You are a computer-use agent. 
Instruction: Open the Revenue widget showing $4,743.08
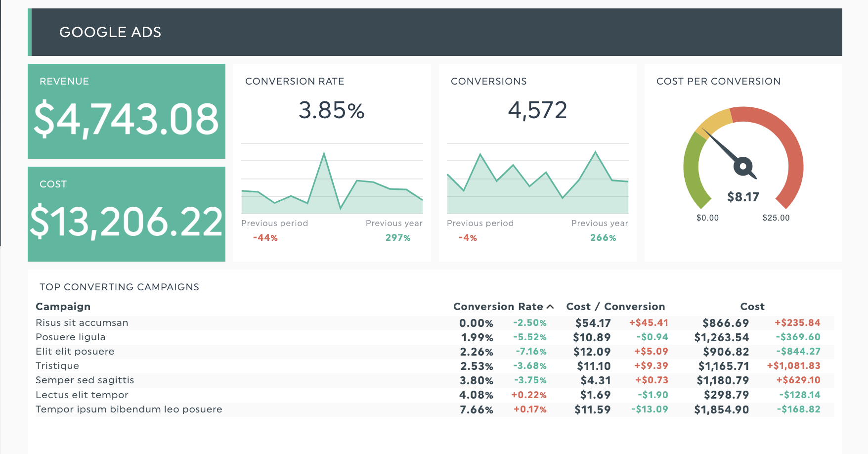click(x=127, y=111)
